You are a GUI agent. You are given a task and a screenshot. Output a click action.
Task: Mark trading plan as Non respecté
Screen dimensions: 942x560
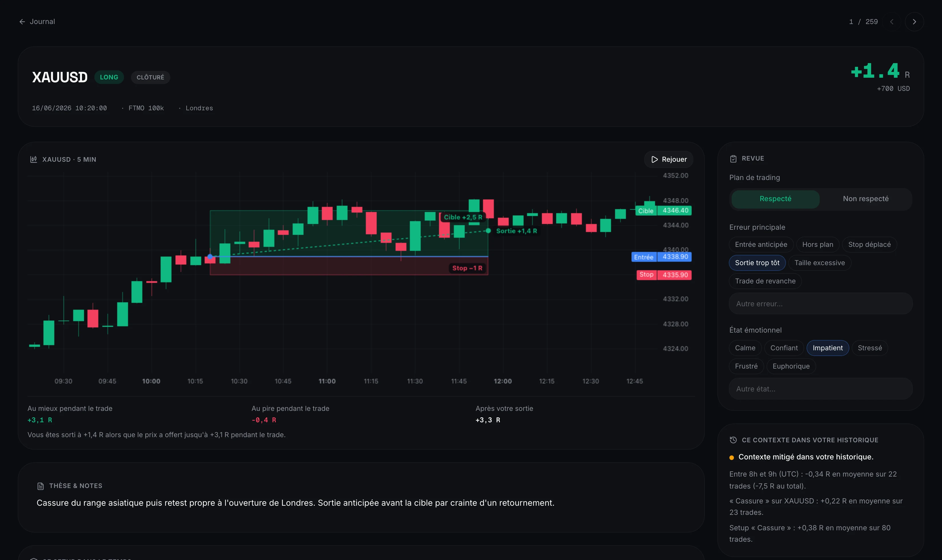coord(865,199)
